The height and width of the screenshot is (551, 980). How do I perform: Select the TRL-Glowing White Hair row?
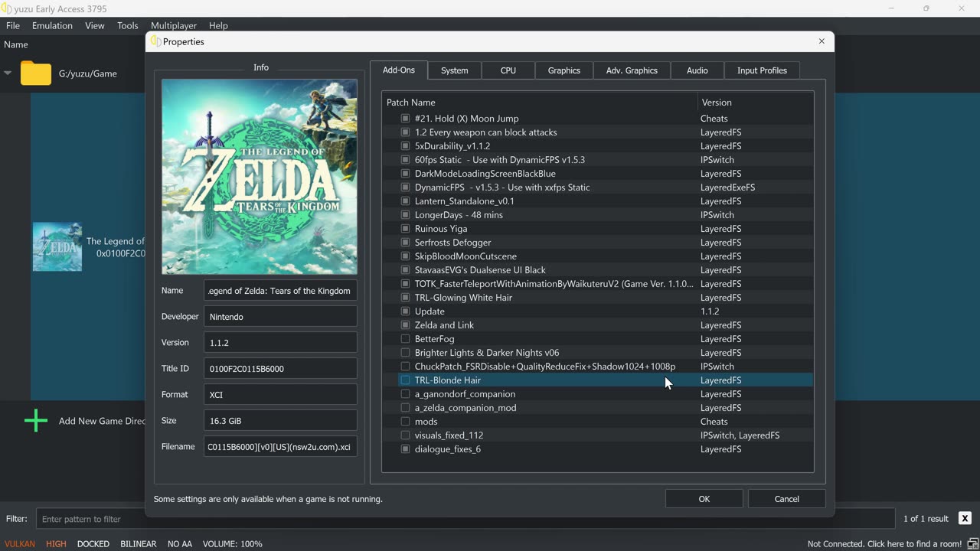pos(597,298)
